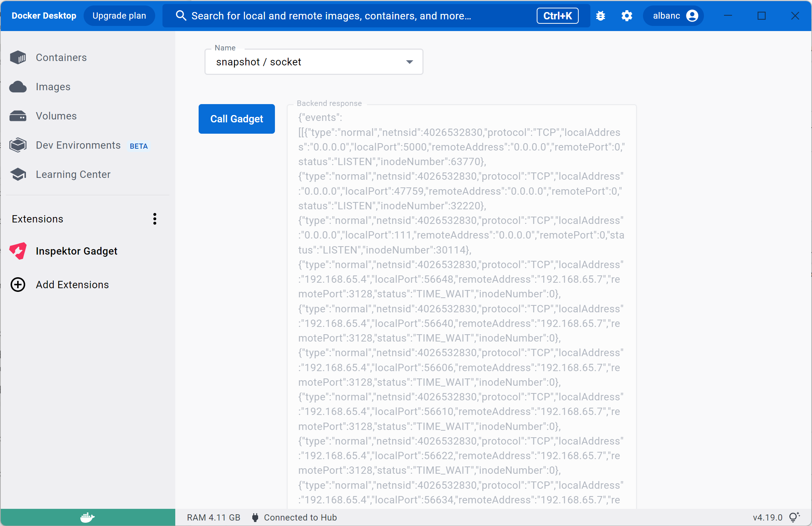This screenshot has width=812, height=526.
Task: Click the Upgrade plan button
Action: pos(119,16)
